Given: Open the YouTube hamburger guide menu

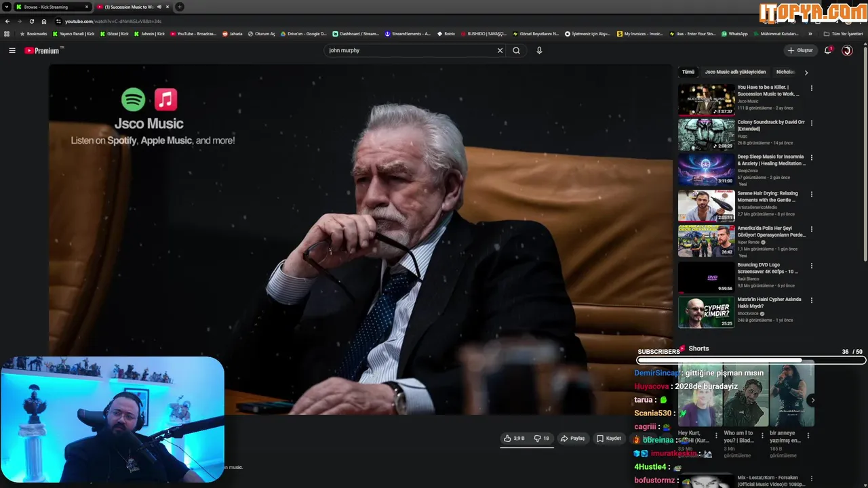Looking at the screenshot, I should pos(12,50).
